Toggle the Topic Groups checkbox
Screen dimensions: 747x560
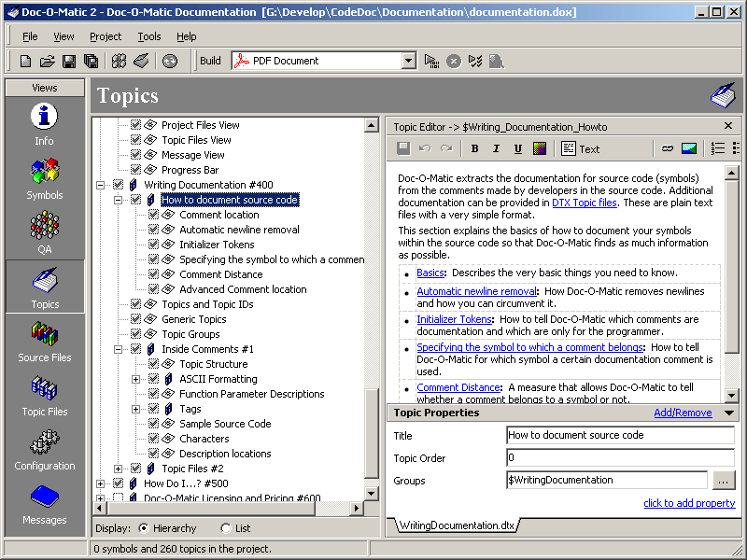pyautogui.click(x=136, y=334)
